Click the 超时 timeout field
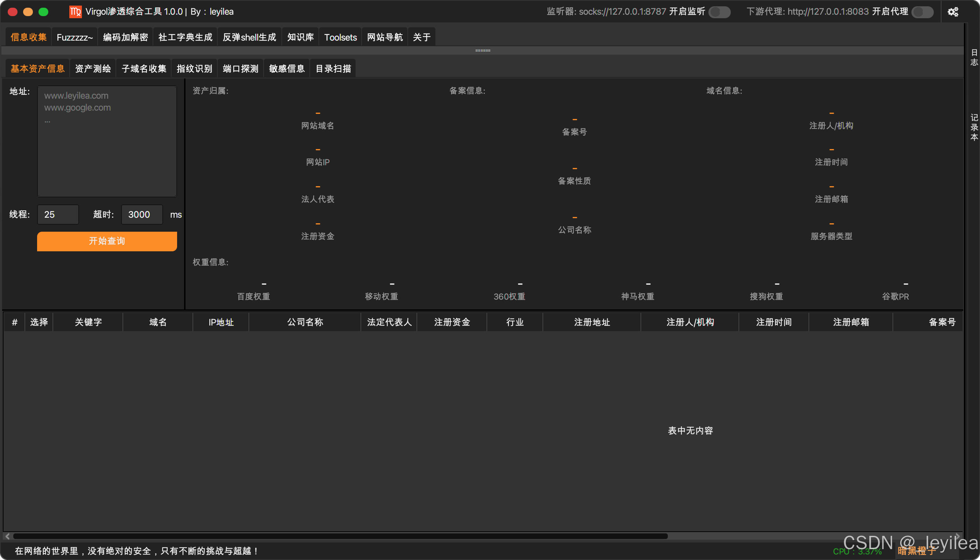Screen dimensions: 980x560 click(x=141, y=215)
